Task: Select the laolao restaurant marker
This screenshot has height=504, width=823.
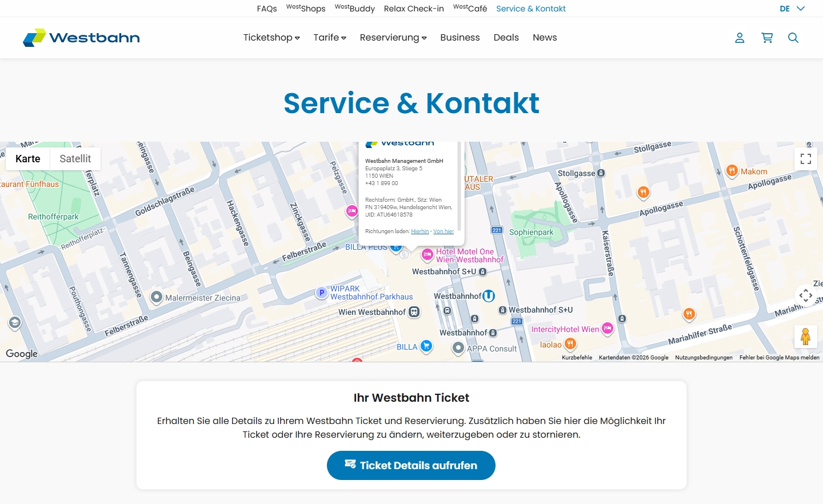Action: pos(570,343)
